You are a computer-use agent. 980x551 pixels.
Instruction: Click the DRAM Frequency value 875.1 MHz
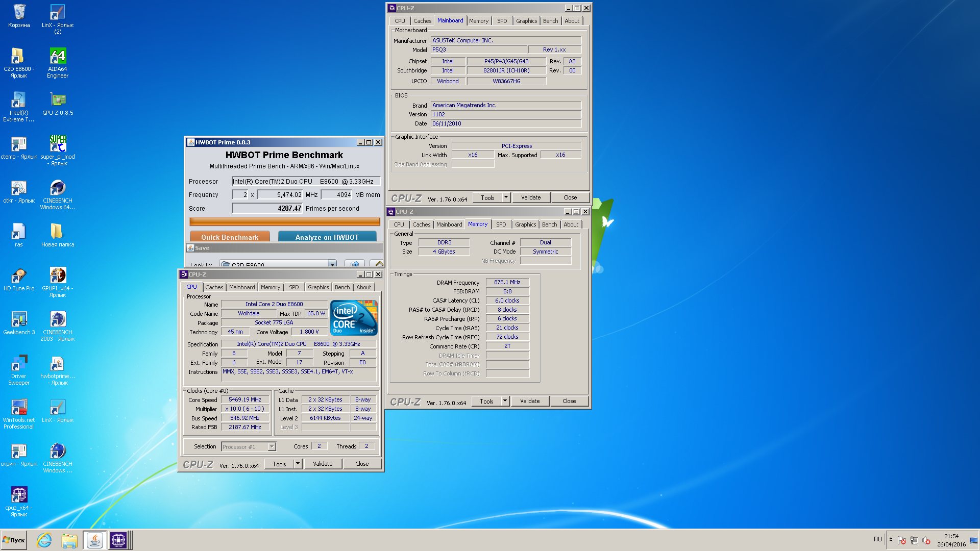[x=507, y=282]
